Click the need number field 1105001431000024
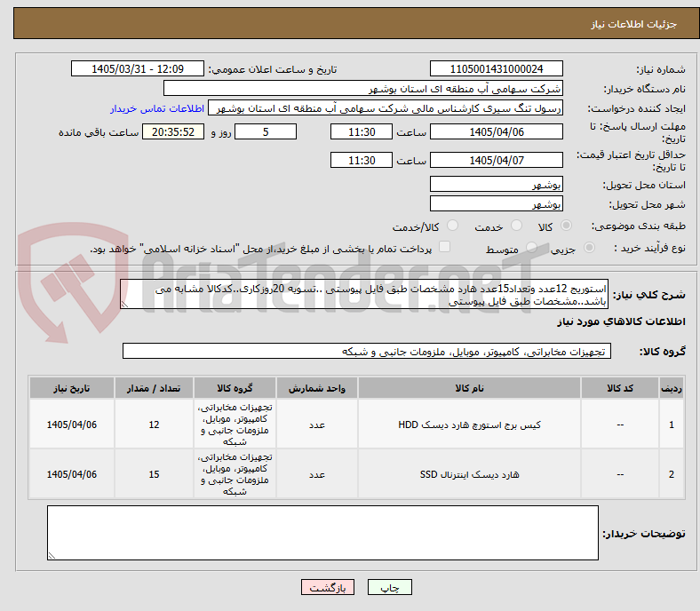 pos(497,68)
